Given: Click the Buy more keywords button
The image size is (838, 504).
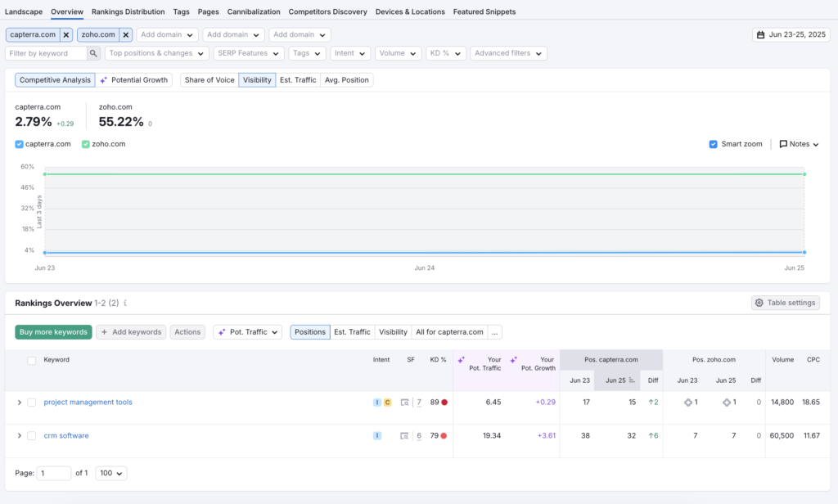Looking at the screenshot, I should click(x=53, y=332).
